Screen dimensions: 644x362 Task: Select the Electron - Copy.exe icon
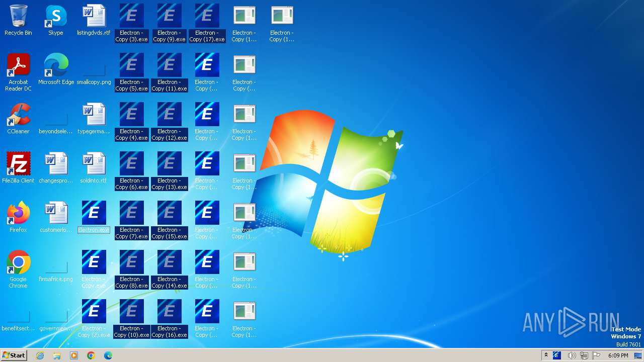(x=94, y=269)
